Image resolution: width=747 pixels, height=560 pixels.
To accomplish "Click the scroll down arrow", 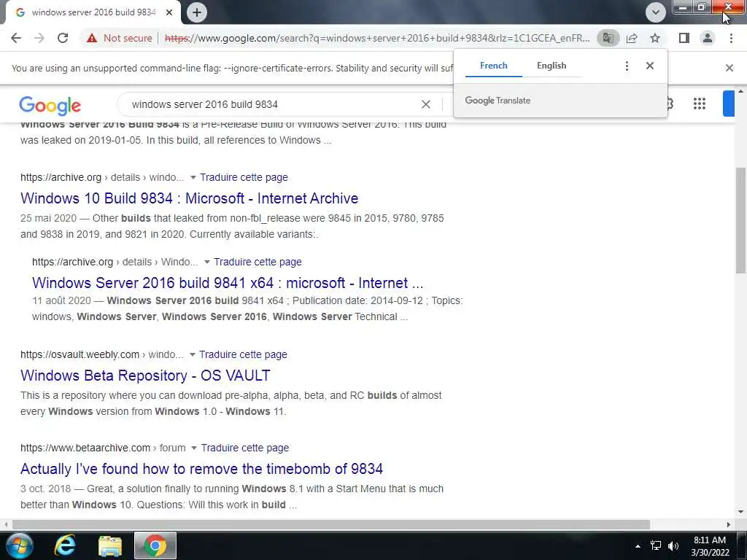I will point(740,513).
